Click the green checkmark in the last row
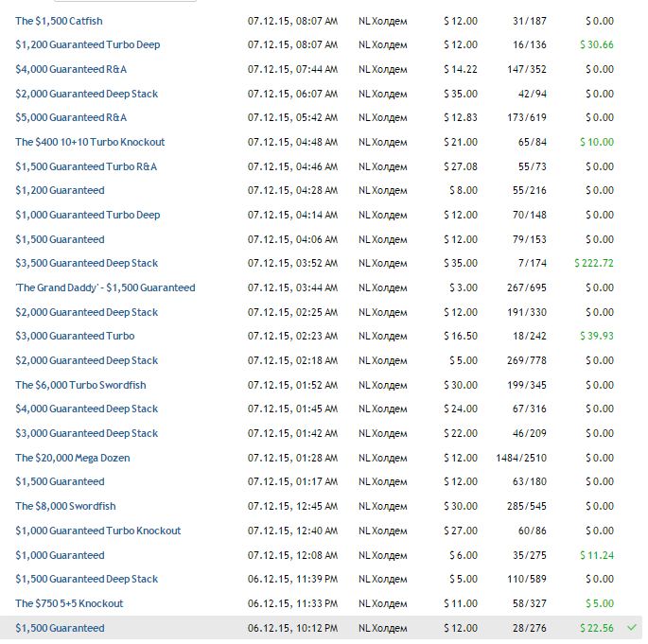648x644 pixels. pyautogui.click(x=632, y=627)
